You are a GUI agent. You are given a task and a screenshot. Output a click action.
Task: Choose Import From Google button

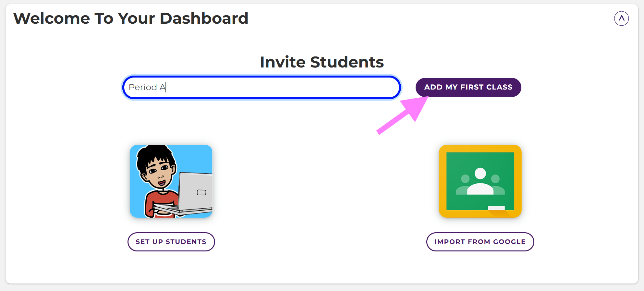pyautogui.click(x=480, y=242)
